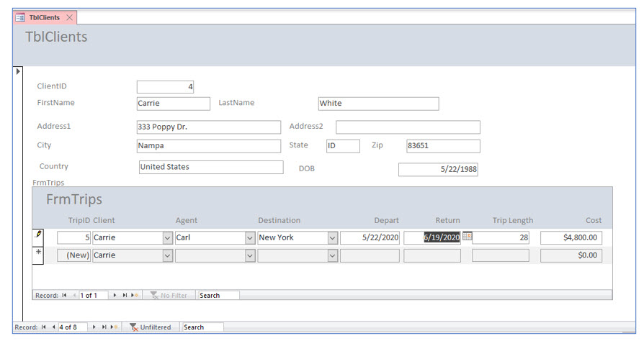Click the Country field United States
The image size is (644, 341).
[211, 167]
